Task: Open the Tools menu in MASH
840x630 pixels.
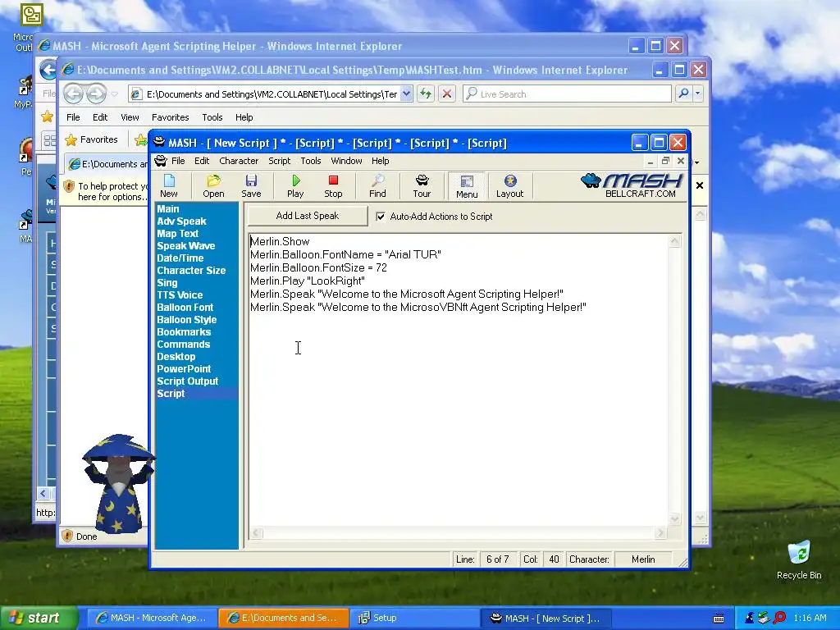Action: [x=311, y=161]
